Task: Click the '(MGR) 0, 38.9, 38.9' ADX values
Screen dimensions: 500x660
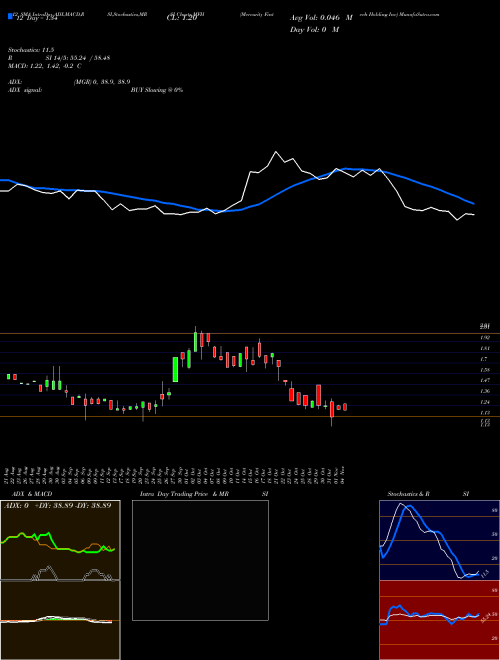Action: coord(102,82)
